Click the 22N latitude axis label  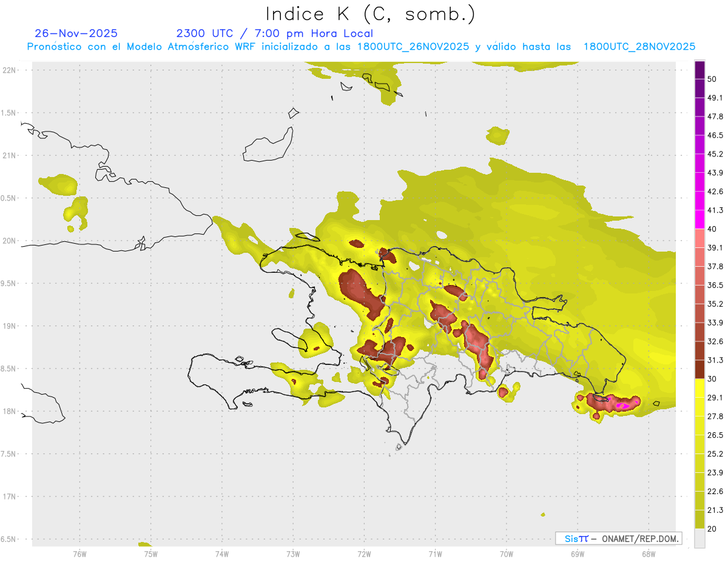pyautogui.click(x=9, y=70)
